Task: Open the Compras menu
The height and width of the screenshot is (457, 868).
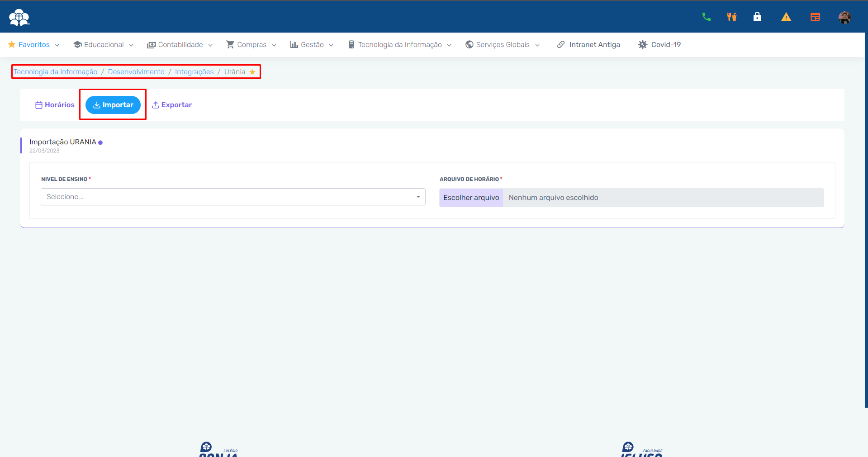Action: tap(251, 45)
